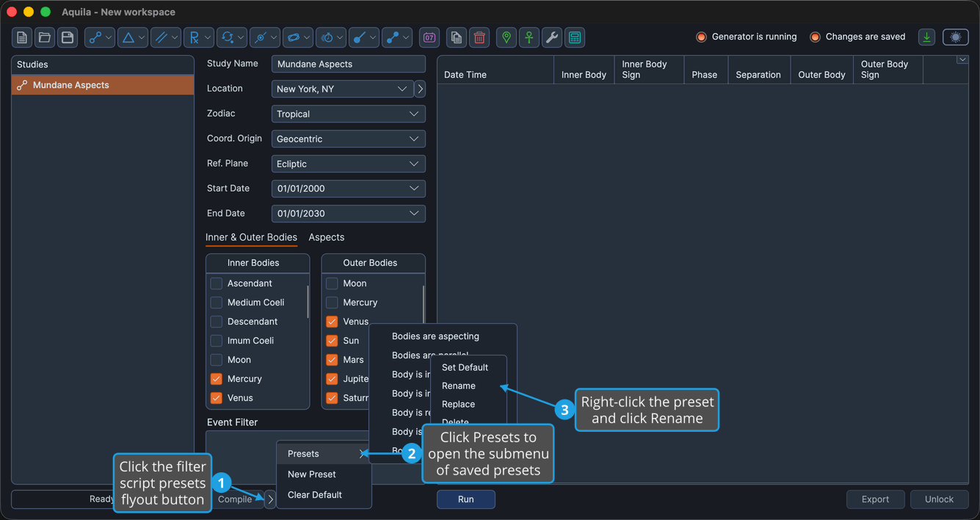Click the parallel lines study icon
This screenshot has width=980, height=520.
tap(161, 37)
